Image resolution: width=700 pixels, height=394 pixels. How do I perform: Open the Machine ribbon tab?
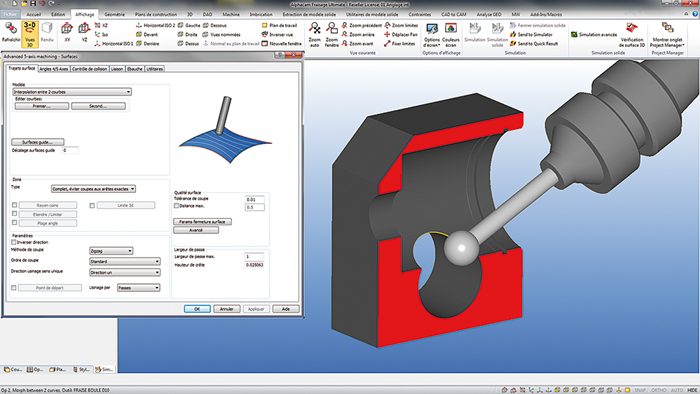click(231, 14)
